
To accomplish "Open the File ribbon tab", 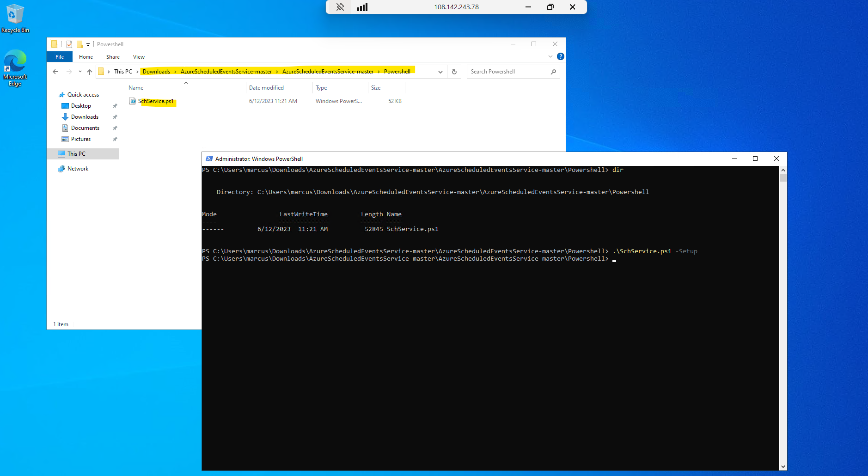I will point(60,57).
